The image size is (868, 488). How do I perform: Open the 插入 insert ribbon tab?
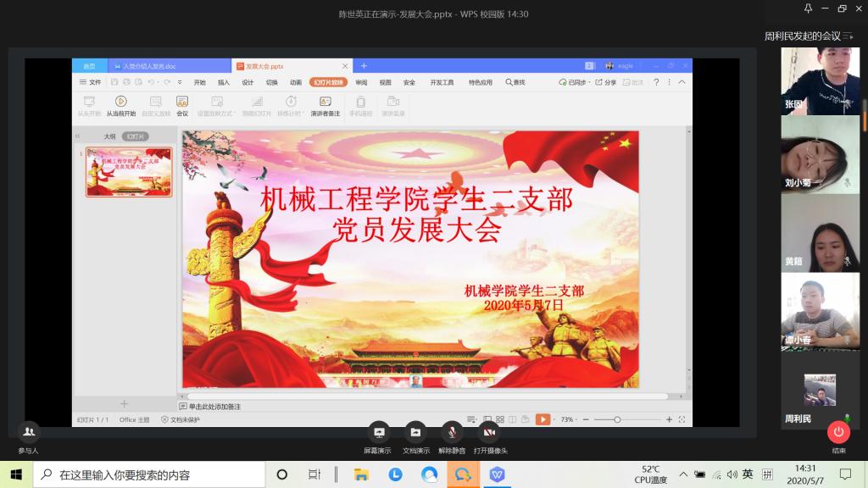coord(224,82)
